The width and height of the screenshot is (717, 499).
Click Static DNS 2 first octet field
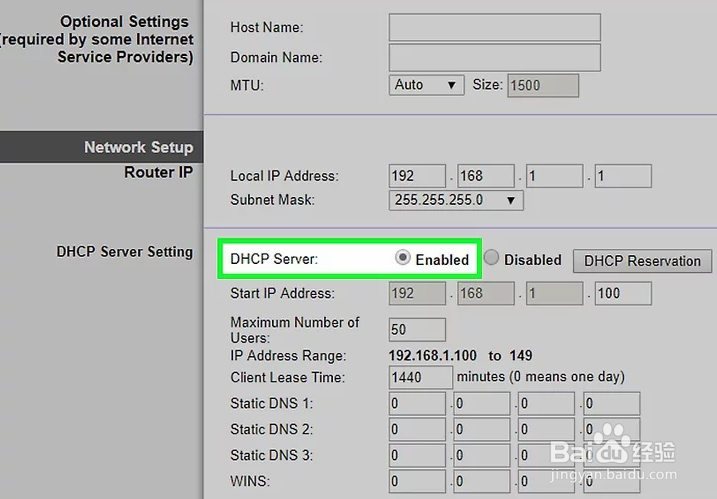tap(417, 429)
